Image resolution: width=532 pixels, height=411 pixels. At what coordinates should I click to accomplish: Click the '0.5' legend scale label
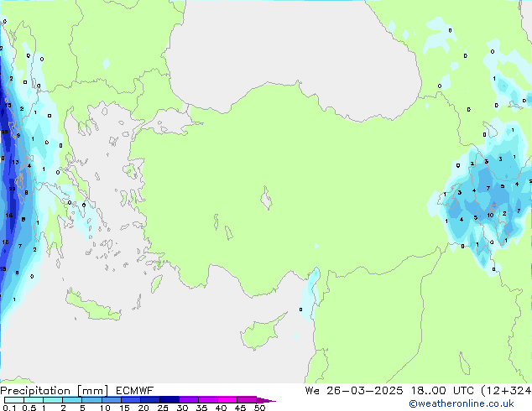(x=29, y=408)
